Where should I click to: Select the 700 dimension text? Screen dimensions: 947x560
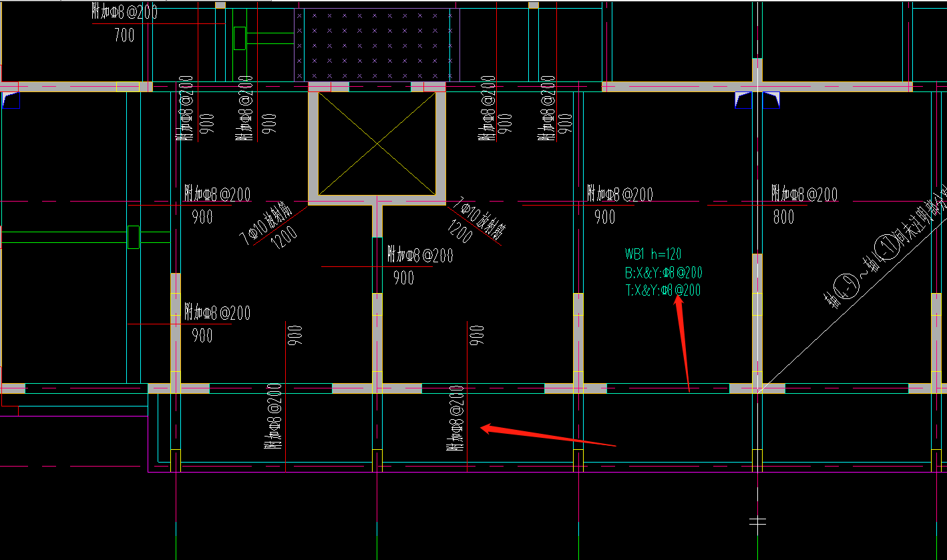click(124, 35)
